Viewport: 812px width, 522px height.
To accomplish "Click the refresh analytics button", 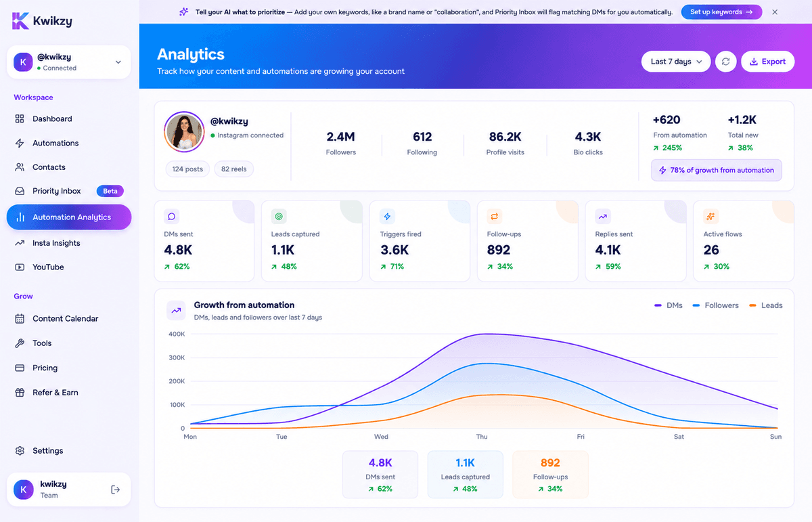I will tap(725, 62).
